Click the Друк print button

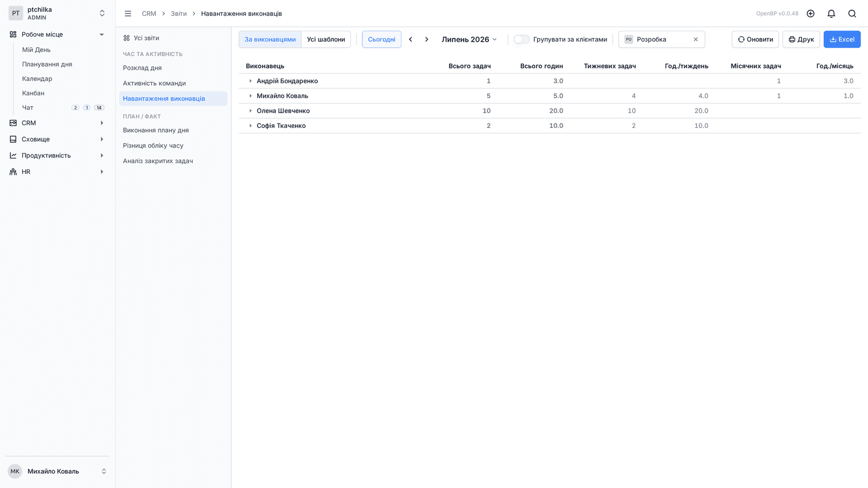(801, 39)
